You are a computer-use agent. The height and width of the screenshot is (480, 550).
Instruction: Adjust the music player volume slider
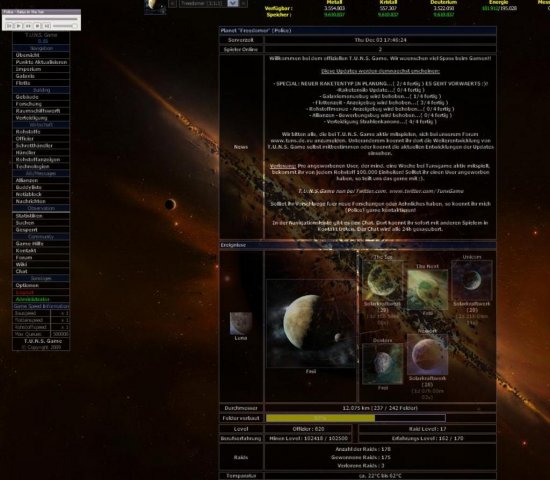(65, 26)
